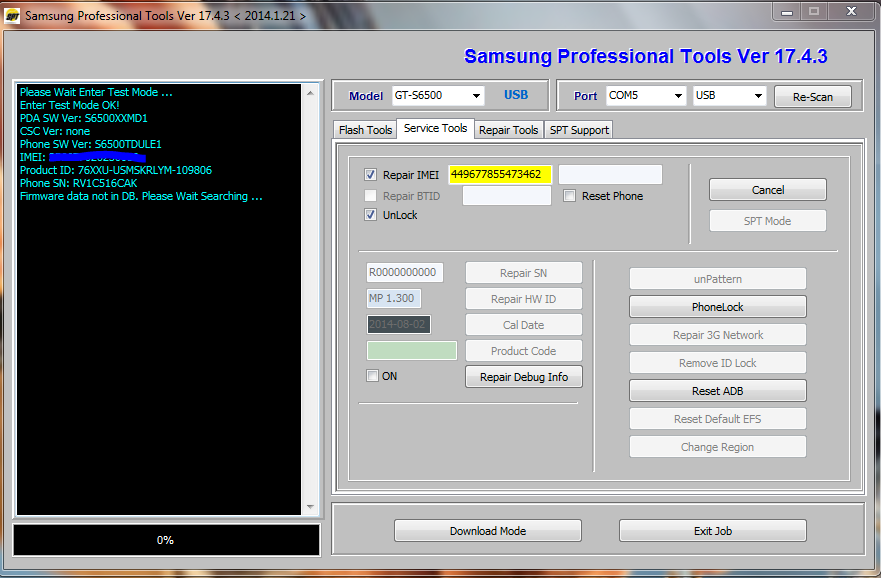The image size is (881, 578).
Task: Click the Download Mode button
Action: (488, 531)
